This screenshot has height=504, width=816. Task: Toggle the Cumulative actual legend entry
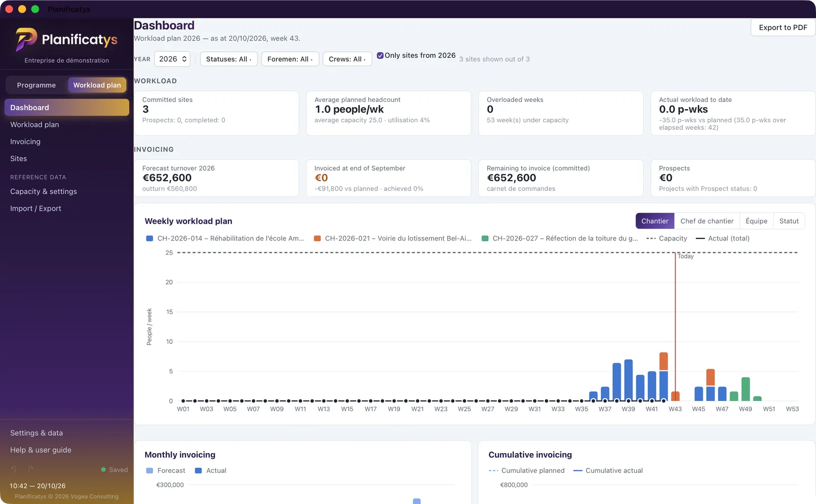pyautogui.click(x=608, y=471)
